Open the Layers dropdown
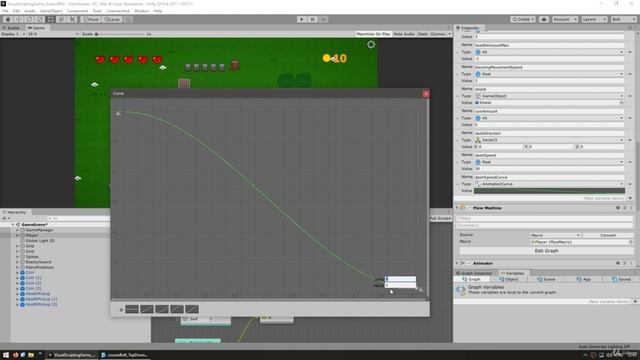Screen dimensions: 640x360 [594, 19]
